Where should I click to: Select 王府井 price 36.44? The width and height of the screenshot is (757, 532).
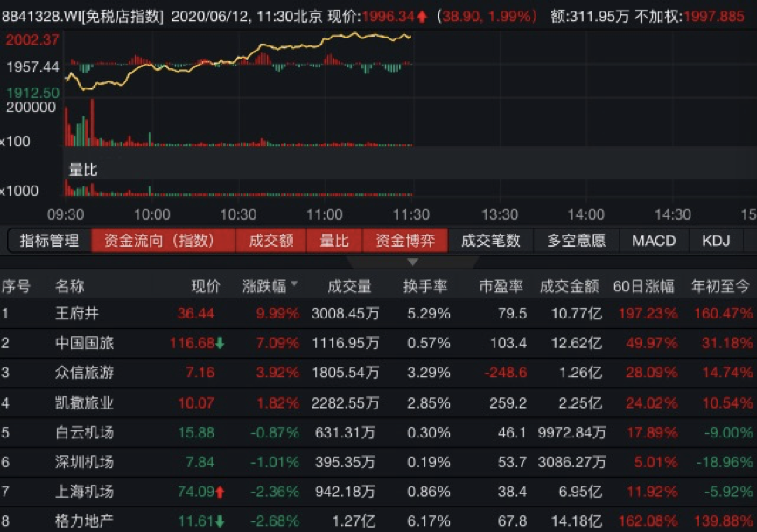pyautogui.click(x=195, y=314)
